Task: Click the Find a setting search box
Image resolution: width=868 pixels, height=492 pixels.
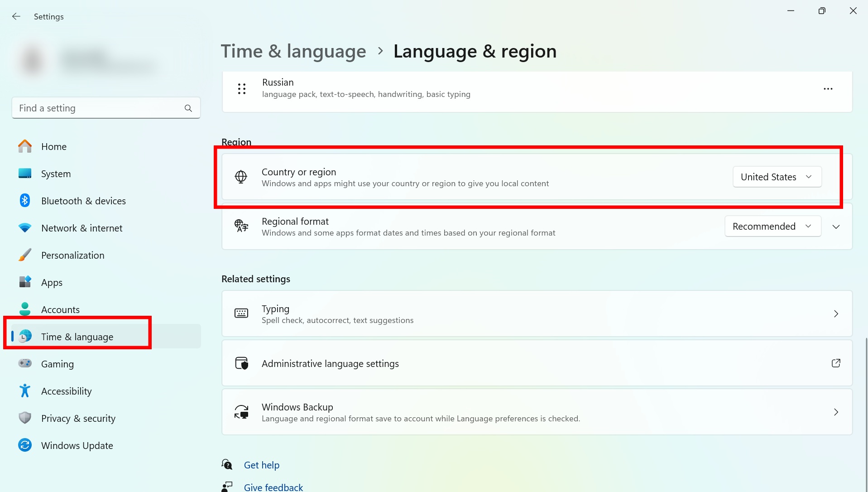Action: [106, 108]
